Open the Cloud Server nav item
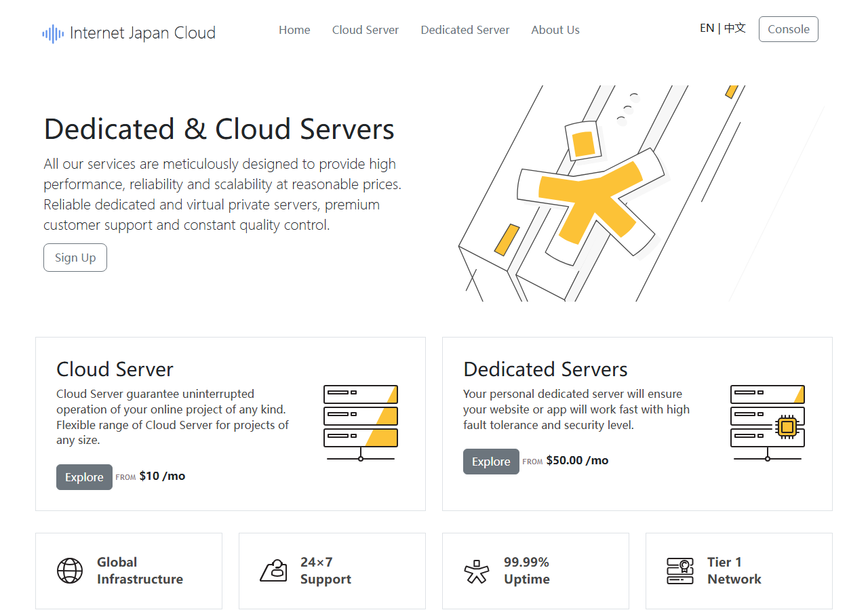The image size is (868, 610). [x=366, y=30]
